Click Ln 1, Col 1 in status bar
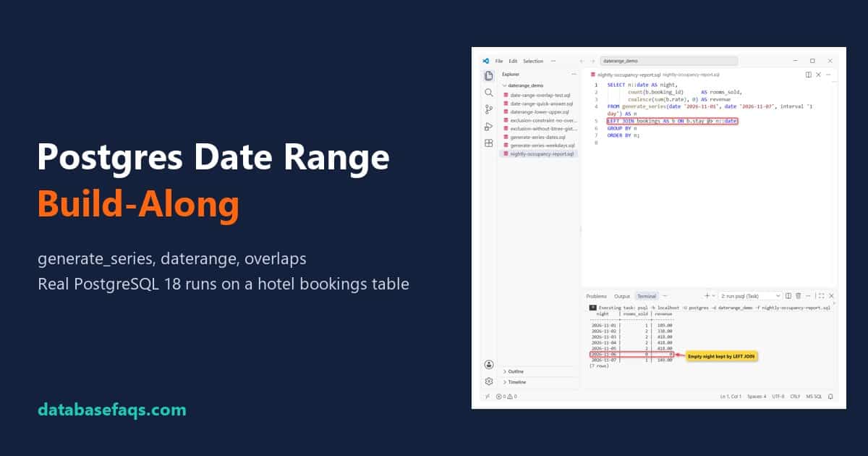868x456 pixels. (x=730, y=396)
